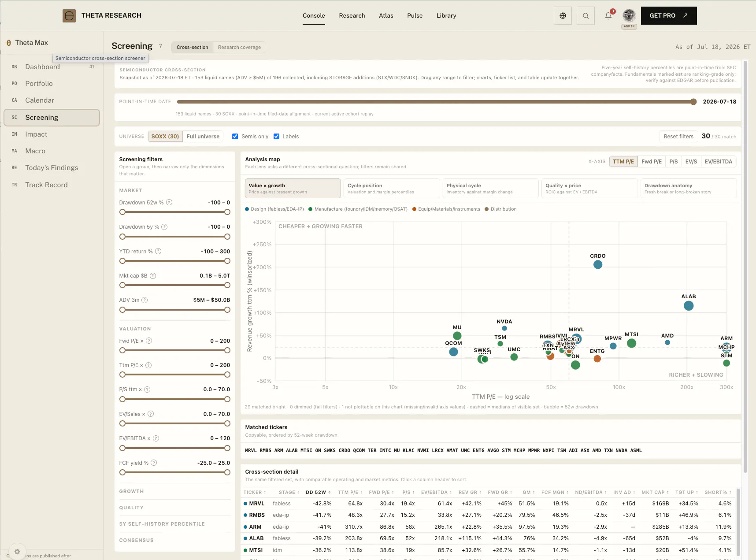Click the Screening help question mark
Screen dimensions: 756x560
(160, 46)
